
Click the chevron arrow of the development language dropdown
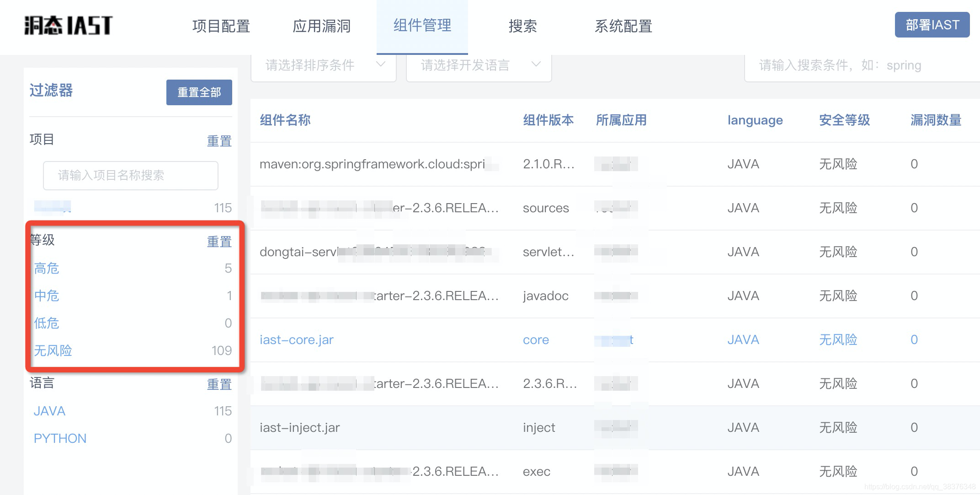point(536,65)
